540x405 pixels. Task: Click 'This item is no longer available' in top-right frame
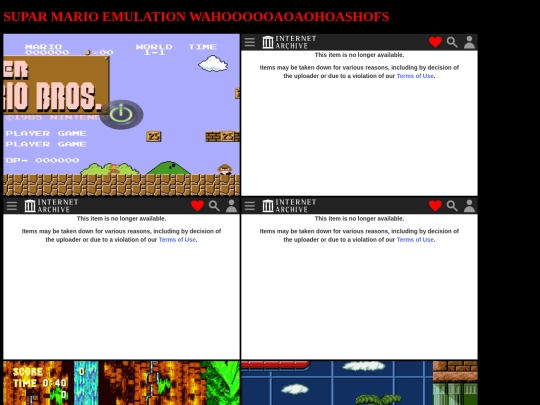(x=359, y=55)
